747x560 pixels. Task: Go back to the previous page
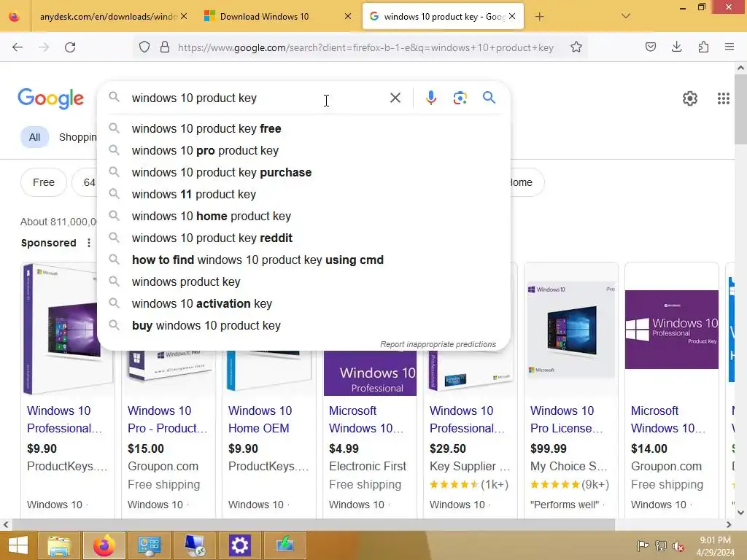[x=18, y=47]
